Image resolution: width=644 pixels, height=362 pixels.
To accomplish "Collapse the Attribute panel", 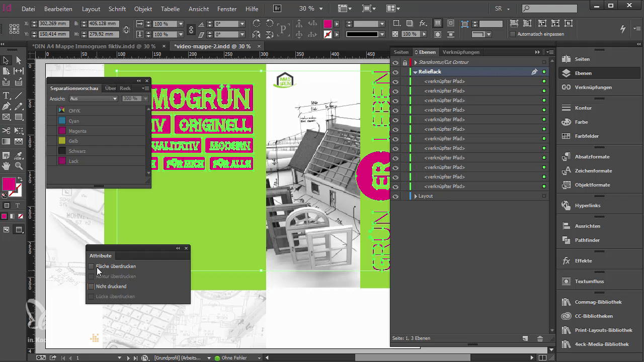I will pos(178,248).
